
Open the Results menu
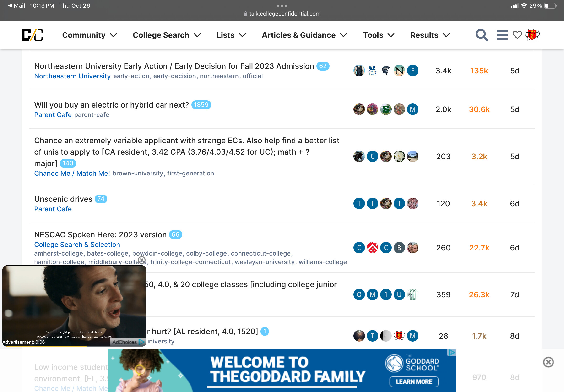click(x=430, y=35)
